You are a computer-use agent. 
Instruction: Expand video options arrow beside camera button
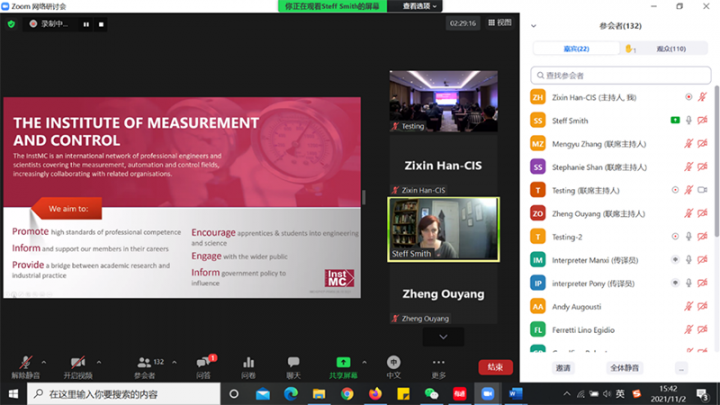coord(99,362)
